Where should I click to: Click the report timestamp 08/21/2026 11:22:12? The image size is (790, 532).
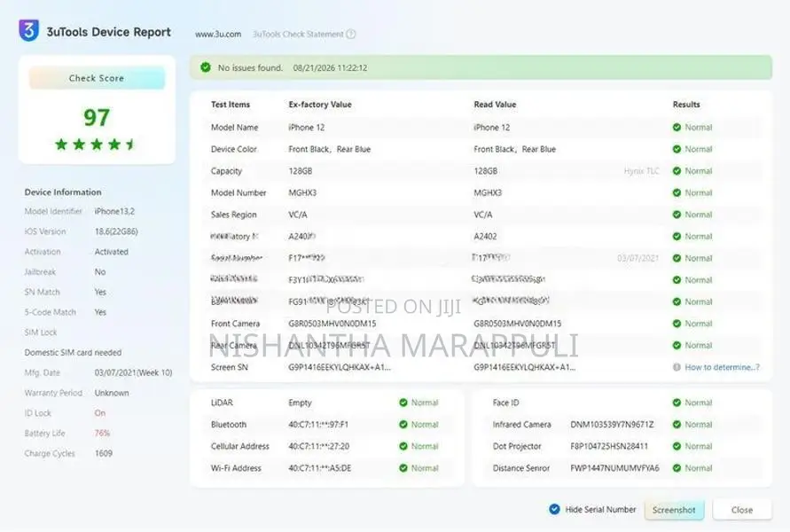330,67
